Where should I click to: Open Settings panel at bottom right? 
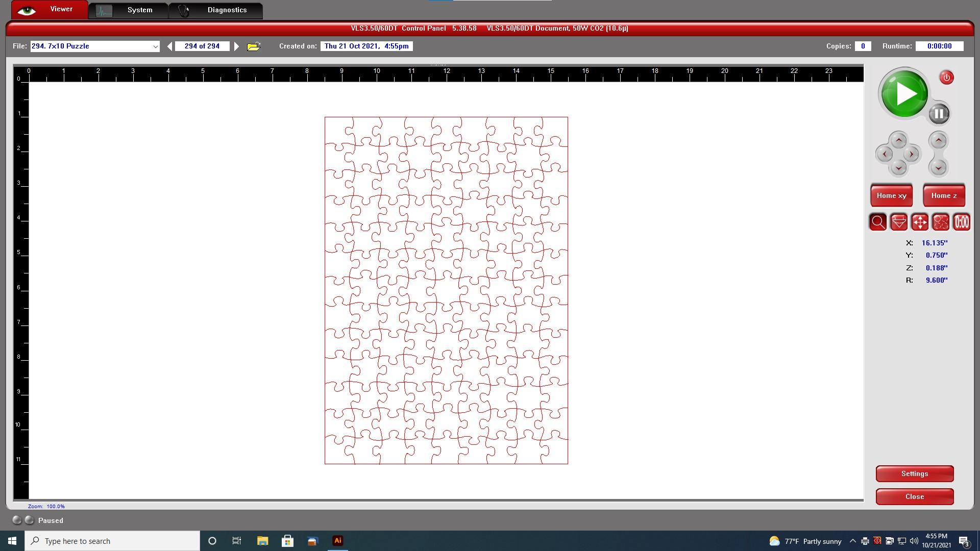[914, 473]
